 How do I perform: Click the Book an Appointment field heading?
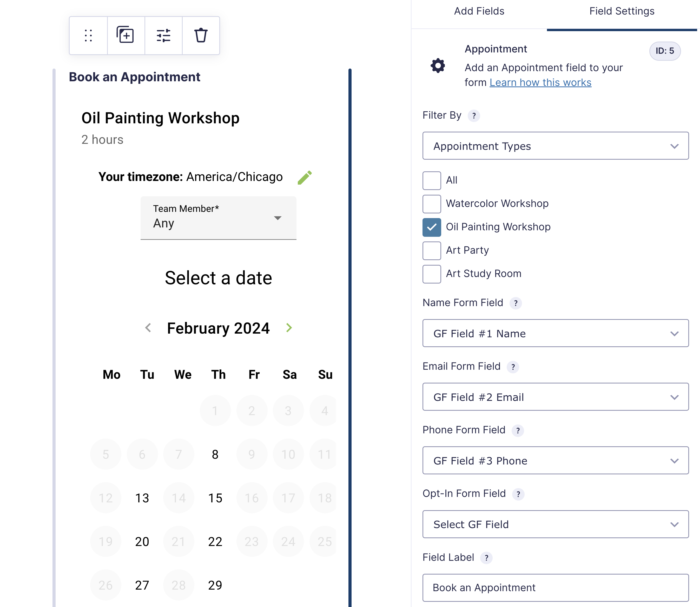pyautogui.click(x=135, y=77)
